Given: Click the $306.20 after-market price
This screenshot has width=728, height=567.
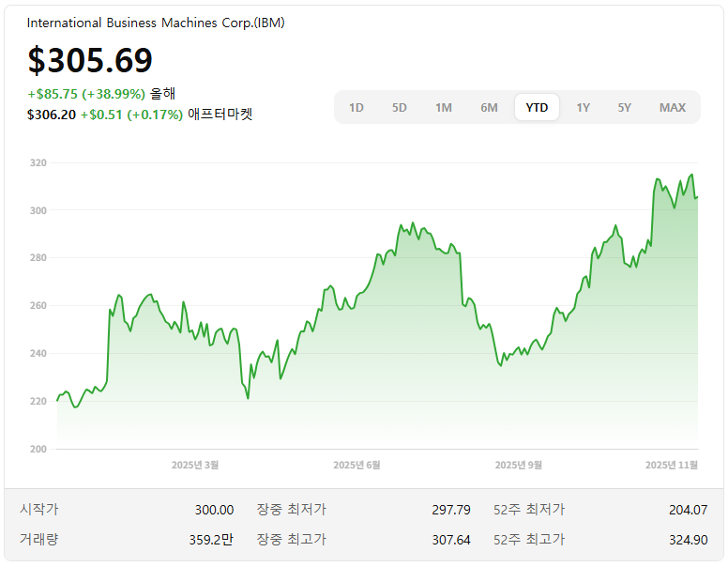Looking at the screenshot, I should tap(52, 115).
